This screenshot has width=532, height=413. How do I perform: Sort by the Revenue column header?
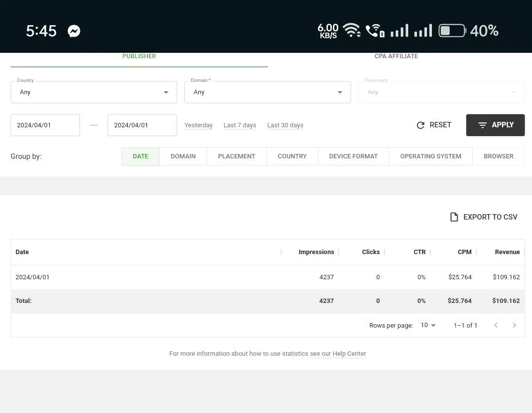point(507,252)
